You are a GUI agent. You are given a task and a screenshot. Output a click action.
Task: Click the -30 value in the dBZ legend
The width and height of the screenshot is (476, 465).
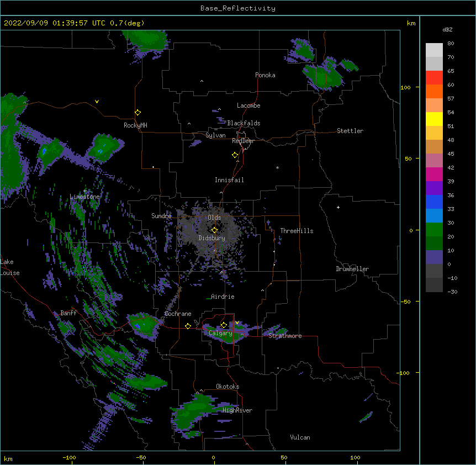[x=452, y=292]
